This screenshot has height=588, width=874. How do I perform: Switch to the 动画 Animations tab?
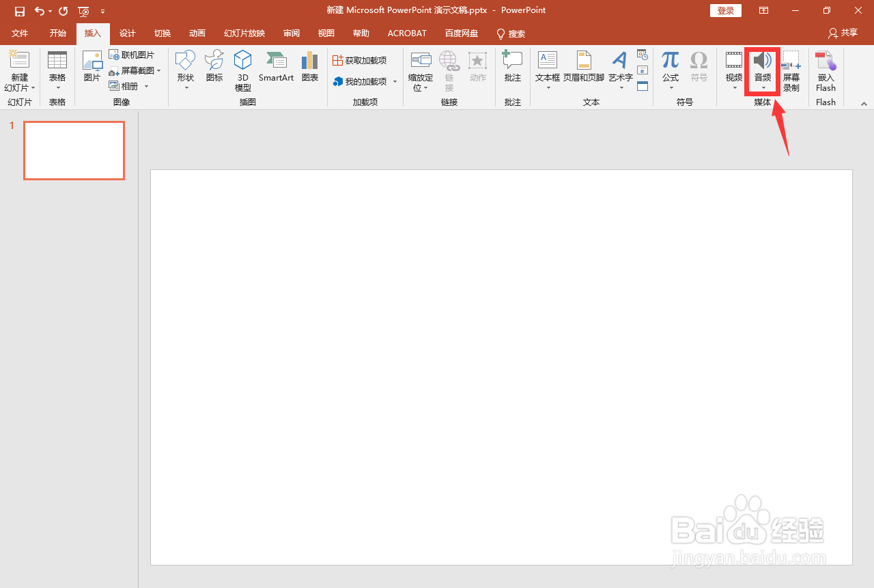197,33
